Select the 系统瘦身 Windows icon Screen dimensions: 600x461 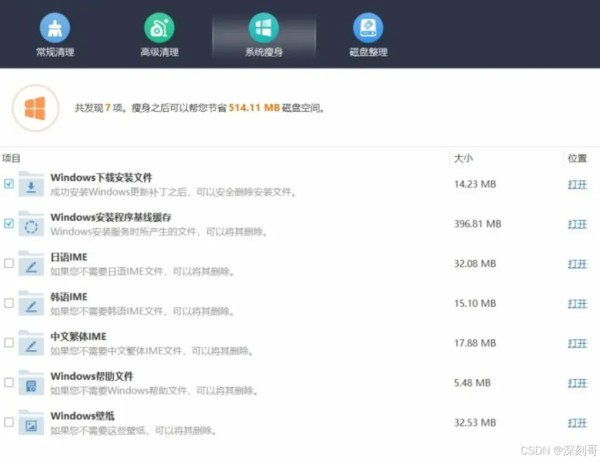pyautogui.click(x=264, y=28)
